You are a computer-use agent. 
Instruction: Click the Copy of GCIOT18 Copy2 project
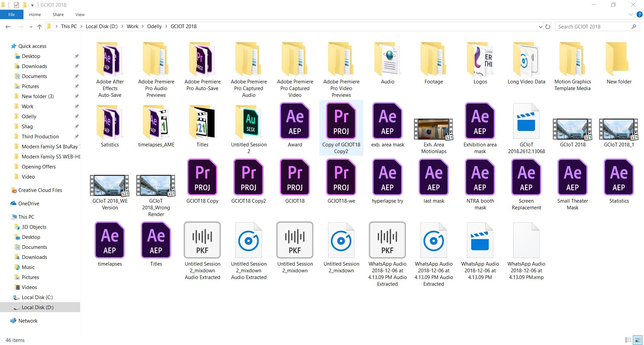[x=341, y=128]
